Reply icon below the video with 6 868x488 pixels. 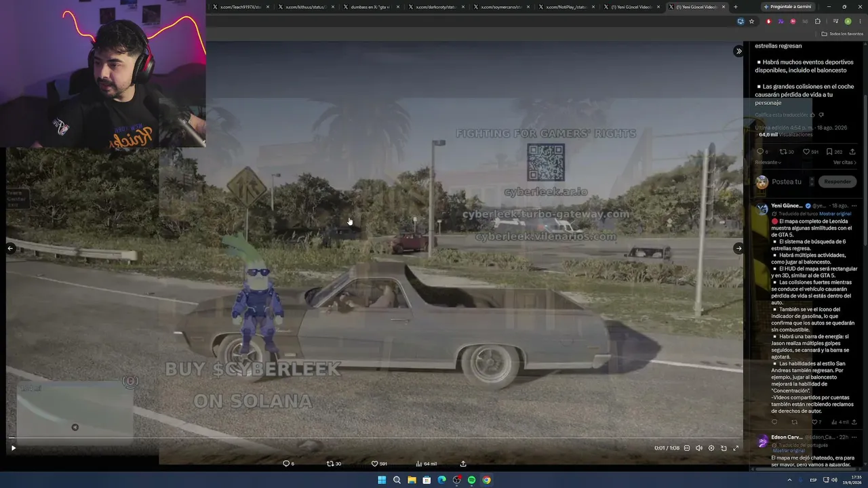coord(286,464)
